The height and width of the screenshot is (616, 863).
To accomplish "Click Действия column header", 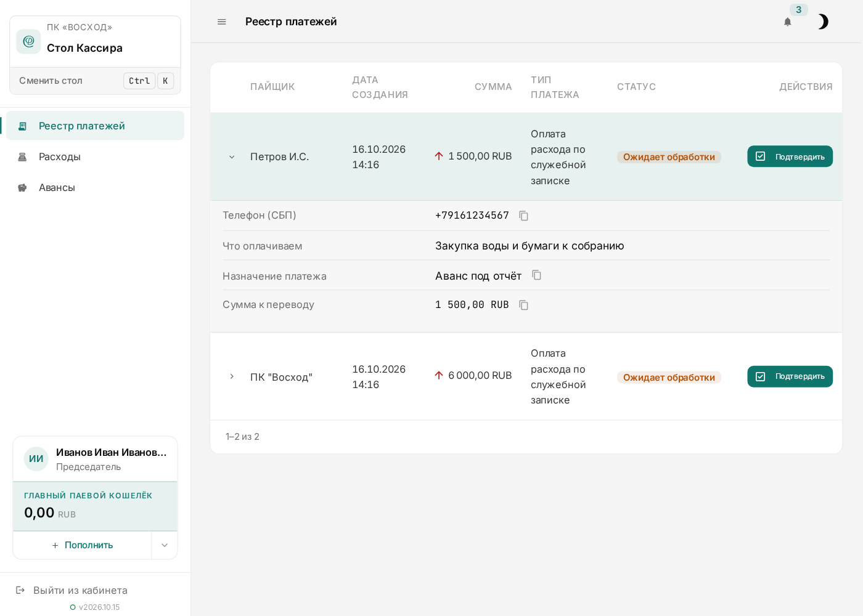I will (x=806, y=87).
